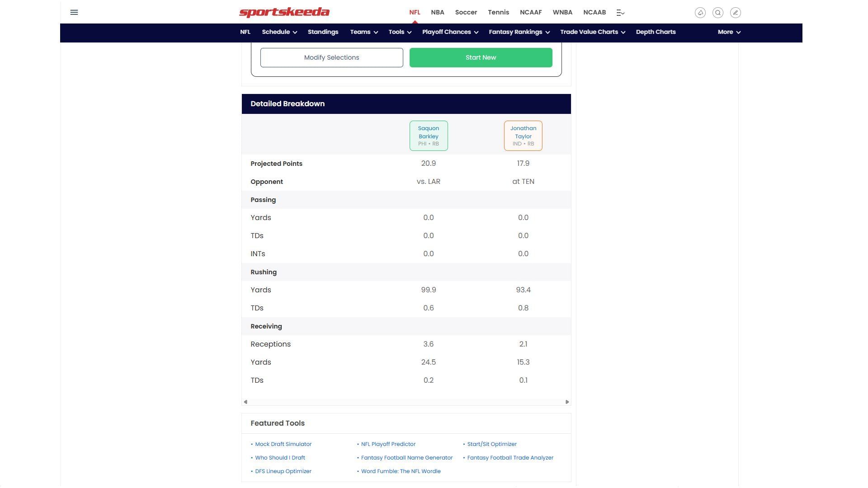
Task: Open the hamburger side menu
Action: (74, 12)
